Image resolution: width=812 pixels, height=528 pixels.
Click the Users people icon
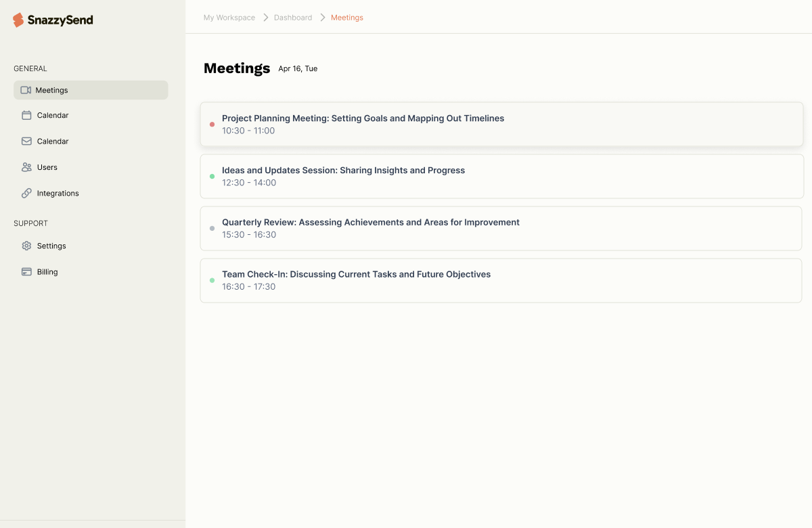click(27, 167)
